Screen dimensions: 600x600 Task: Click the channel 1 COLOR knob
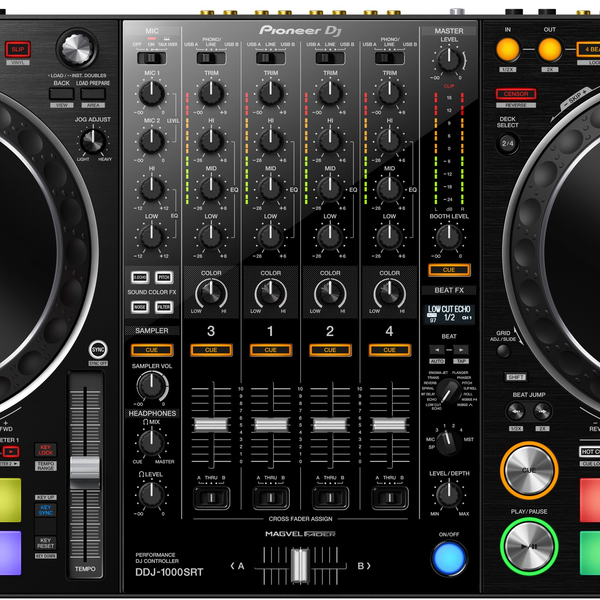click(x=271, y=294)
